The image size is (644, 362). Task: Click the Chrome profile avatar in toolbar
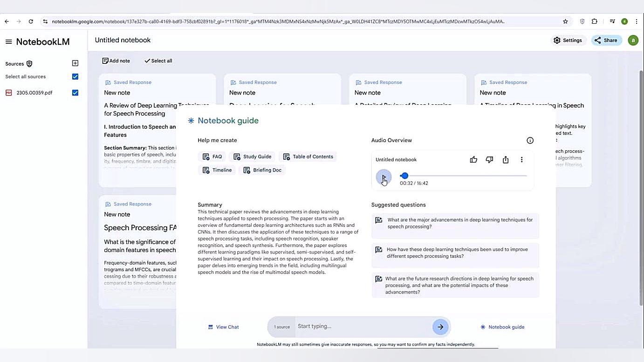(x=624, y=21)
